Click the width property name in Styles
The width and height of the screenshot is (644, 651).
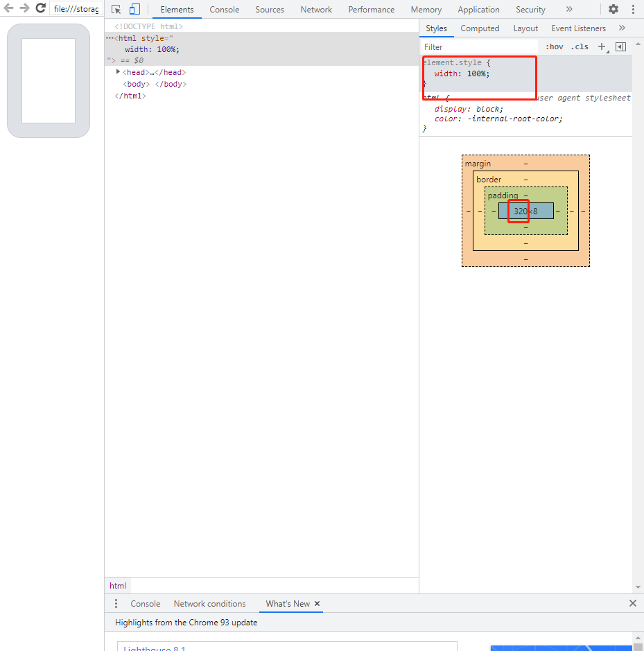(446, 73)
